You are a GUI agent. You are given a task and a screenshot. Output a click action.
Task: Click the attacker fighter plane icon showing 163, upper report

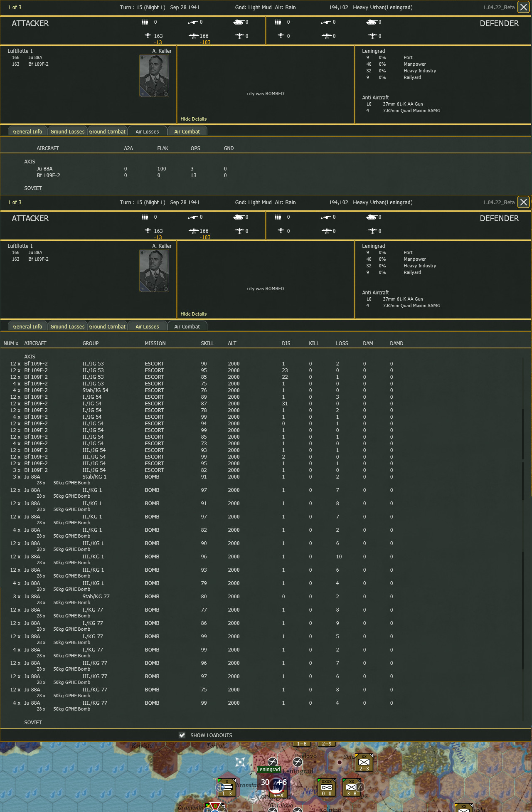148,36
